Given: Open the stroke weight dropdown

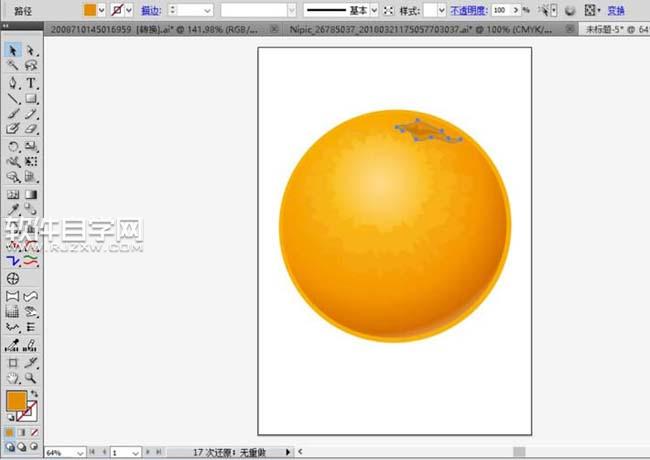Looking at the screenshot, I should point(207,11).
